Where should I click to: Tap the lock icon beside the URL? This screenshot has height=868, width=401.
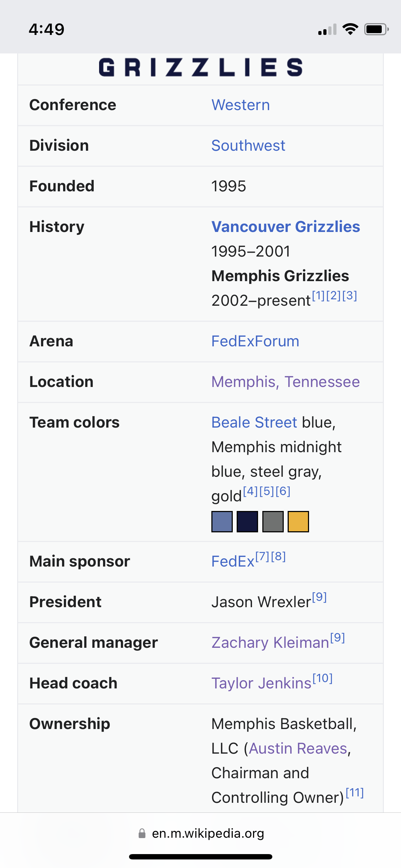tap(142, 833)
